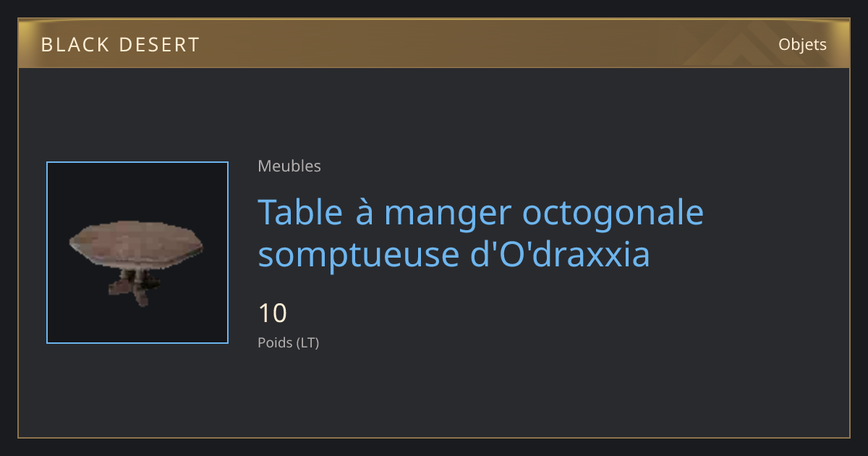Screen dimensions: 868x456
Task: Click the word "Table" starting the title
Action: [302, 211]
